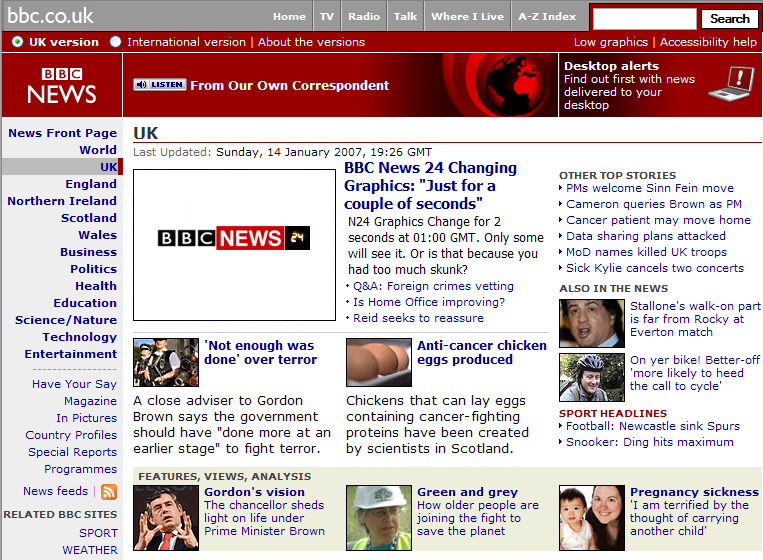Click the Stallone photo thumbnail

pos(591,323)
